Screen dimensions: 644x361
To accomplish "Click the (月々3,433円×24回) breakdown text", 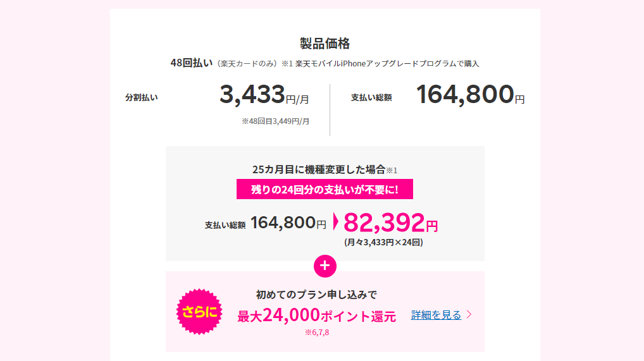I will click(x=383, y=242).
